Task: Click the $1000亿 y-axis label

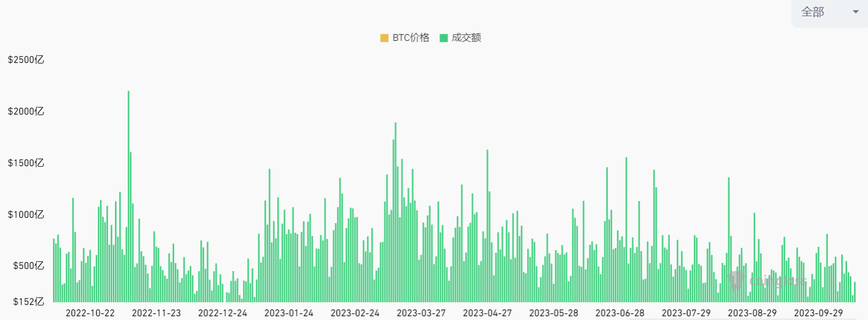Action: point(26,215)
